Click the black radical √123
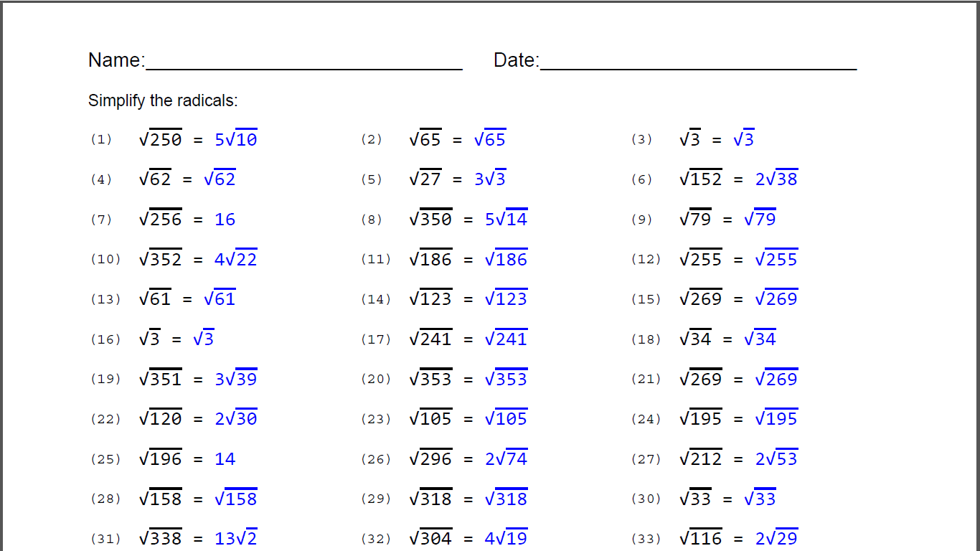The width and height of the screenshot is (980, 551). [x=430, y=298]
